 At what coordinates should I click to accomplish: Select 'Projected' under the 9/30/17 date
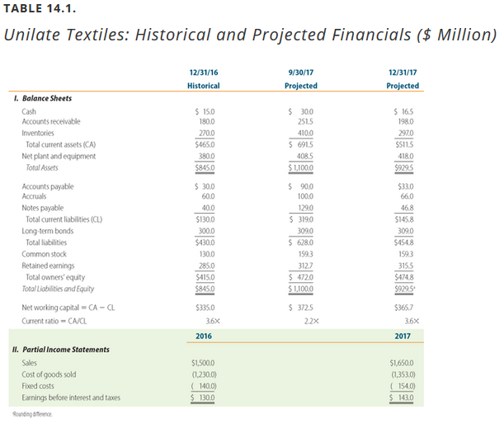click(301, 86)
